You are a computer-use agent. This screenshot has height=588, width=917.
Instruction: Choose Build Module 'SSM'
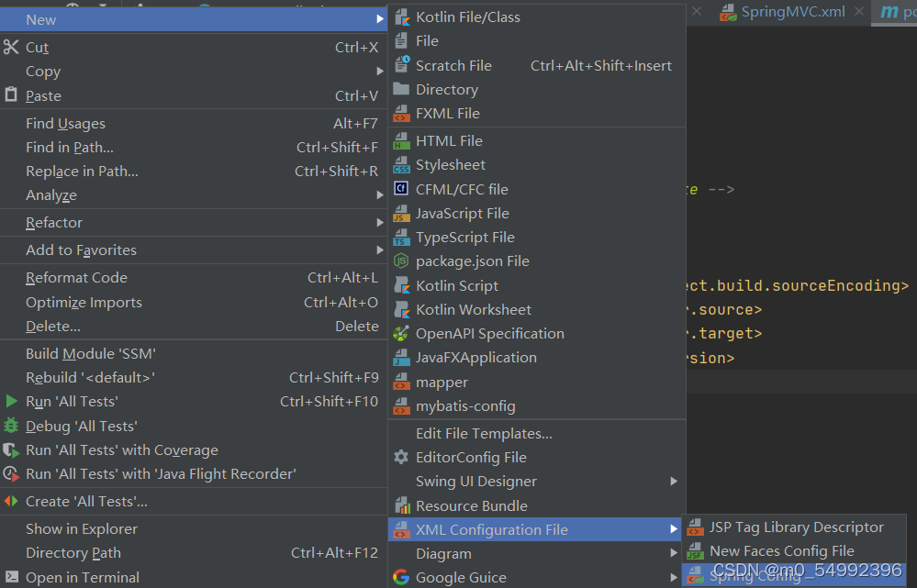click(193, 353)
